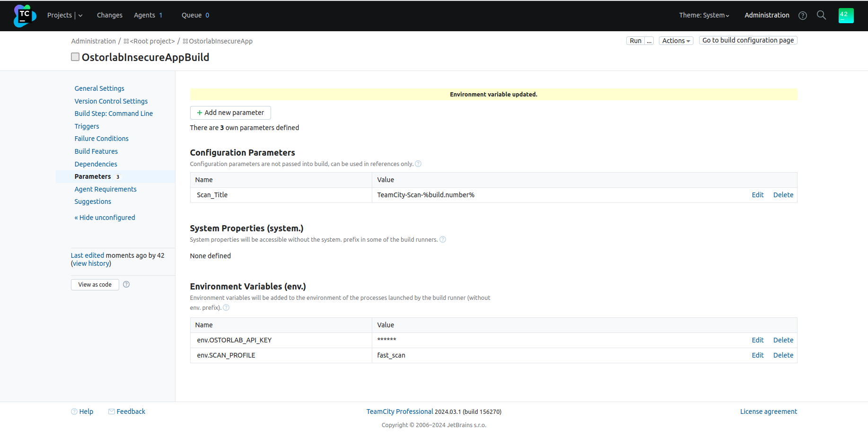The image size is (868, 438).
Task: Expand the Projects dropdown arrow
Action: (80, 16)
